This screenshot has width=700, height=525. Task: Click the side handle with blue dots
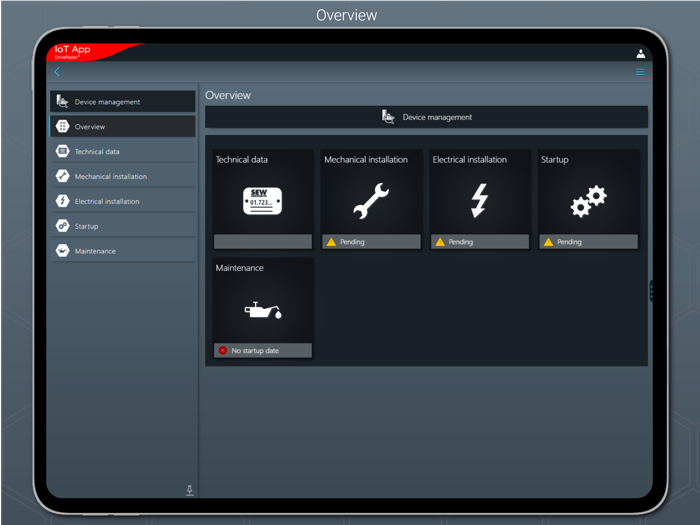coord(651,292)
